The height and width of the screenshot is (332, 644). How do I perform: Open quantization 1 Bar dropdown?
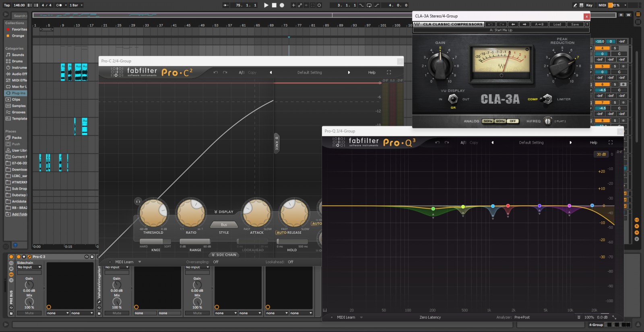(76, 5)
